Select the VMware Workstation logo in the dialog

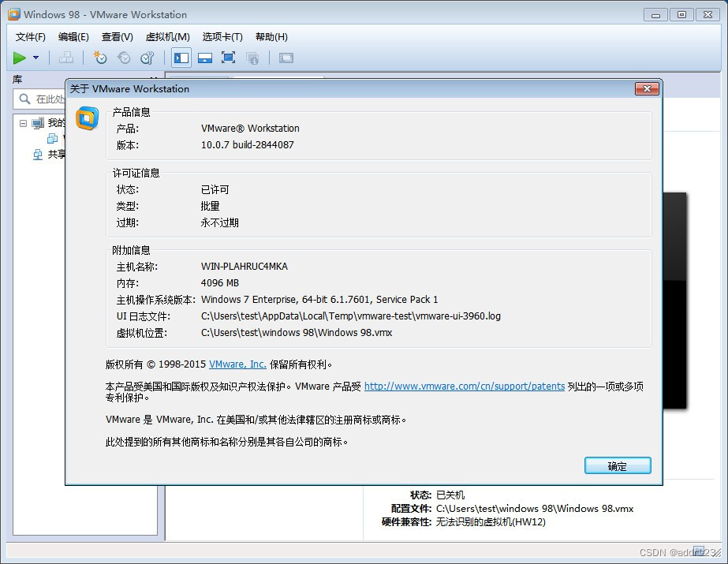[87, 120]
